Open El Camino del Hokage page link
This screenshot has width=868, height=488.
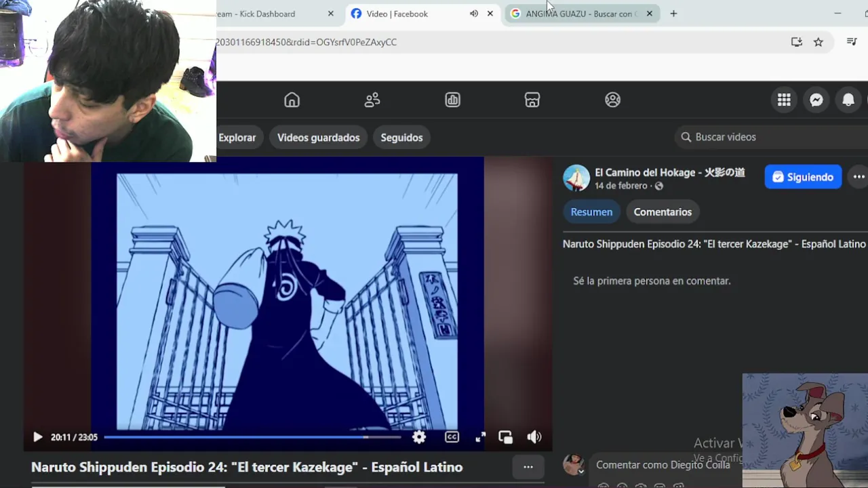point(670,172)
